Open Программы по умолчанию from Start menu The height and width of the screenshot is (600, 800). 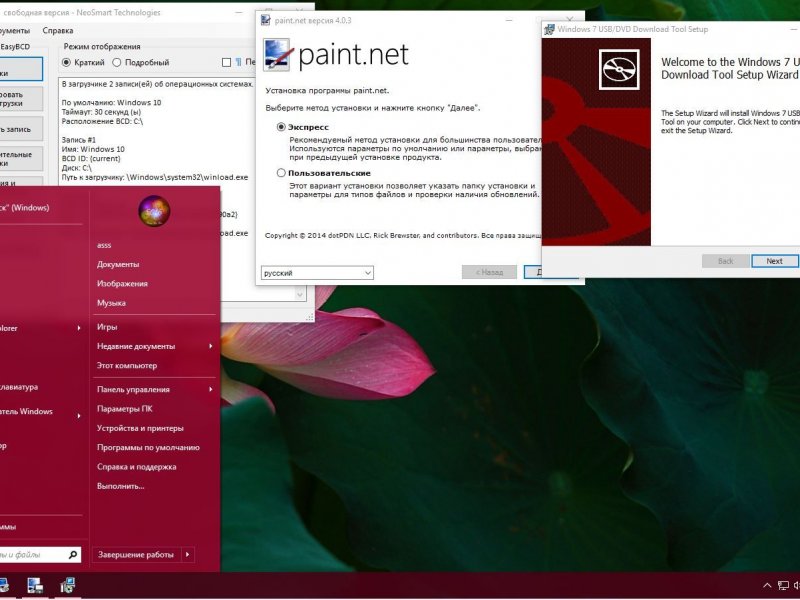coord(148,447)
